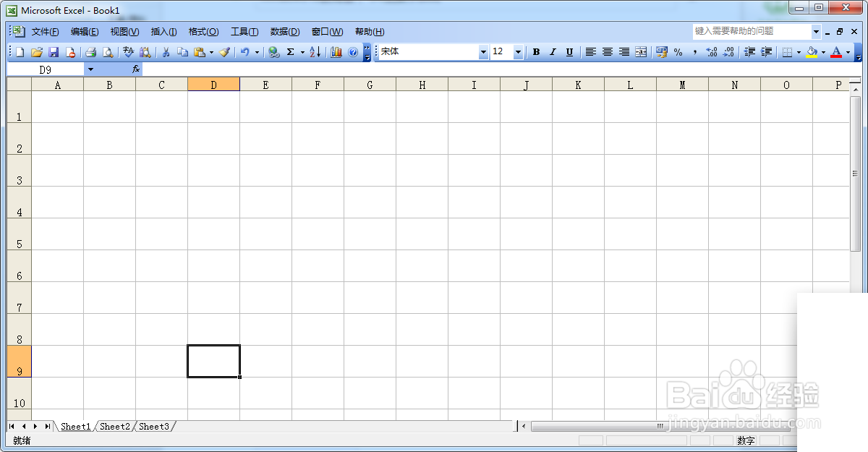Toggle underline formatting
The width and height of the screenshot is (868, 452).
pyautogui.click(x=569, y=52)
